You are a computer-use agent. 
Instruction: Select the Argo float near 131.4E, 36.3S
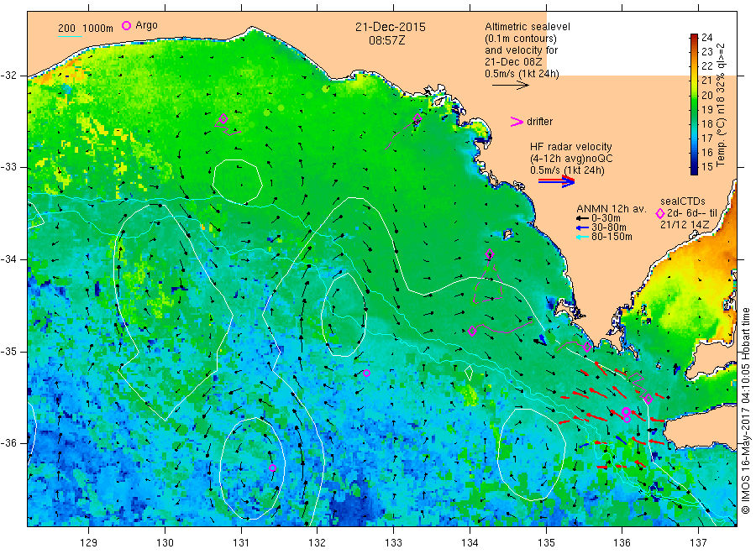pos(272,468)
